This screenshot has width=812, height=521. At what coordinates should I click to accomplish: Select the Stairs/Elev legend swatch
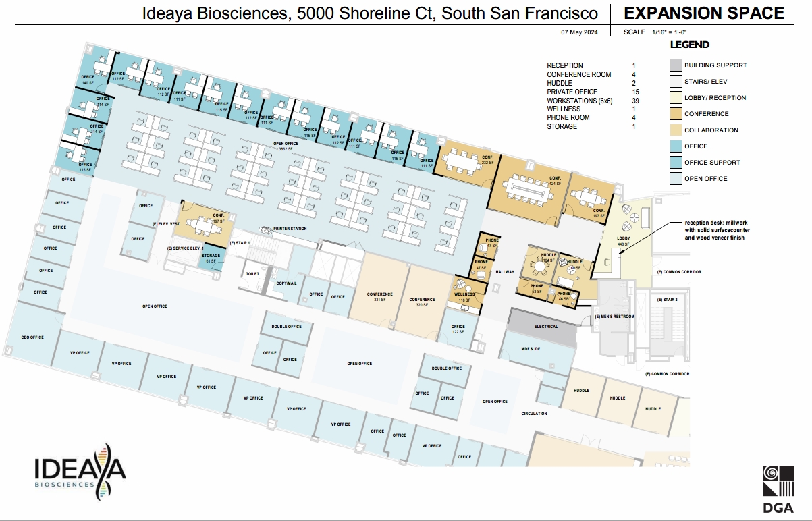tap(675, 82)
